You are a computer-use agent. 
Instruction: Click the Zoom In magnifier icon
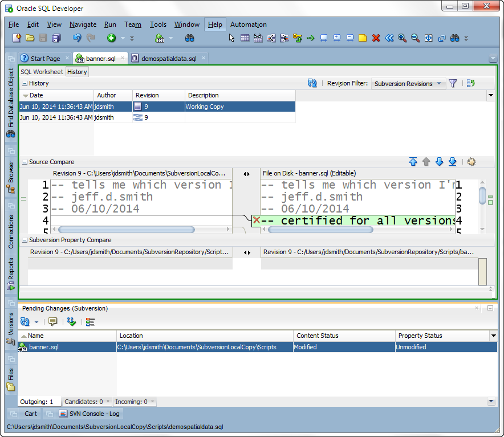point(402,38)
